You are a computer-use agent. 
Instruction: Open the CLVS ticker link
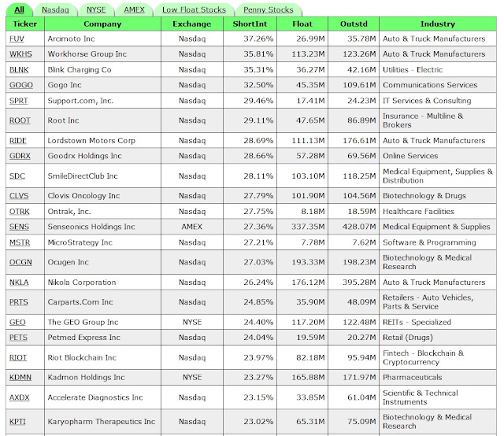[x=19, y=196]
